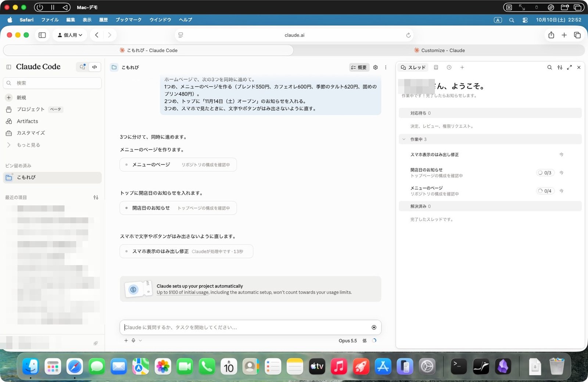Open the スマホ表示のはみ出し修正 task chip
The width and height of the screenshot is (588, 382).
coord(186,251)
